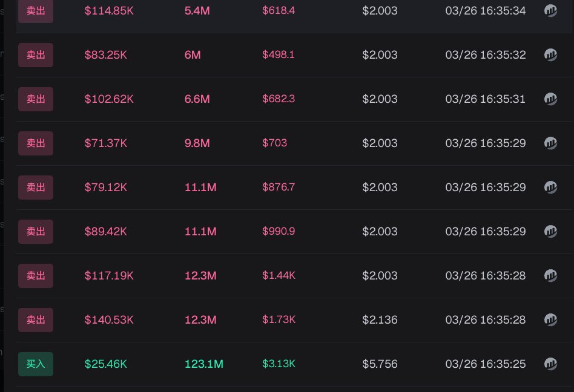Select the amount $114.85K
Viewport: 574px width, 392px height.
pos(109,11)
